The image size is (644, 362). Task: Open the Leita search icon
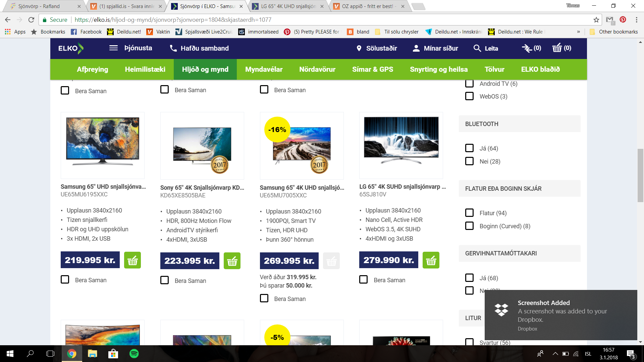pyautogui.click(x=478, y=48)
